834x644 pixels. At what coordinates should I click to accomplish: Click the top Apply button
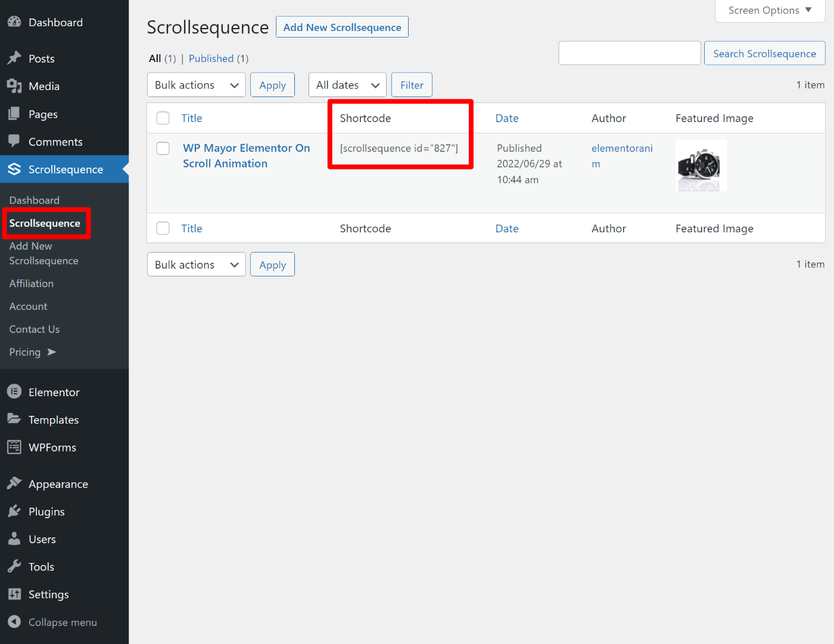click(272, 85)
